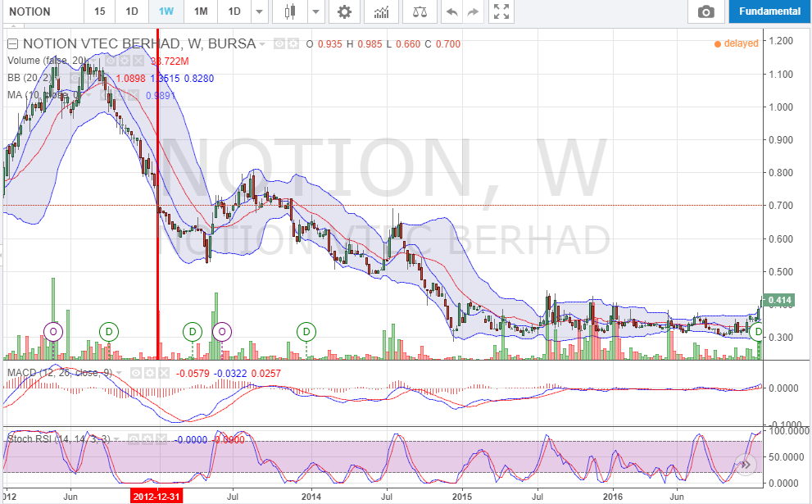Expand the Stoch RSI legend dropdown arrow
Screen dimensions: 812x504
[x=116, y=440]
